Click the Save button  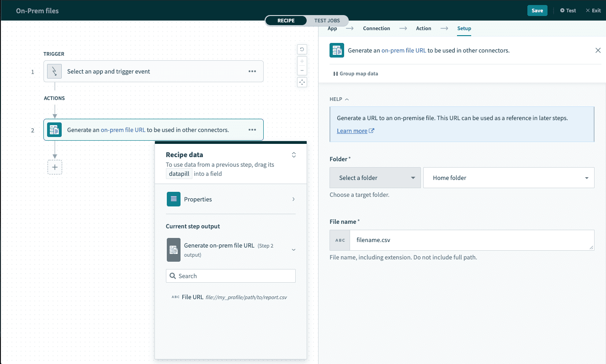pyautogui.click(x=537, y=11)
